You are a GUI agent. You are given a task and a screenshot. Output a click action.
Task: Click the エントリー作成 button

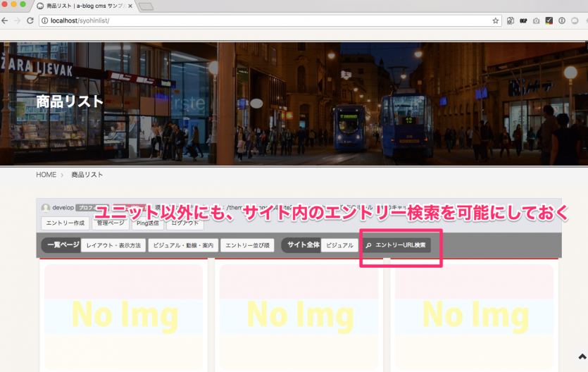(65, 223)
